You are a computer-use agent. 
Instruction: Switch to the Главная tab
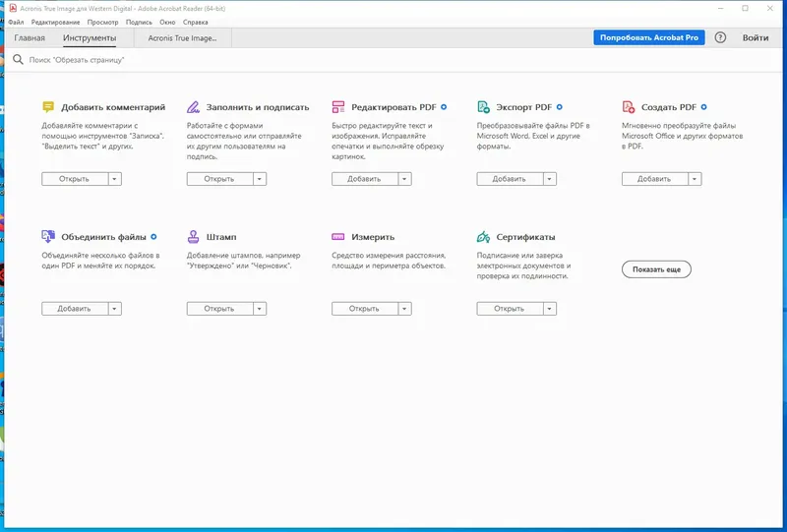point(30,38)
